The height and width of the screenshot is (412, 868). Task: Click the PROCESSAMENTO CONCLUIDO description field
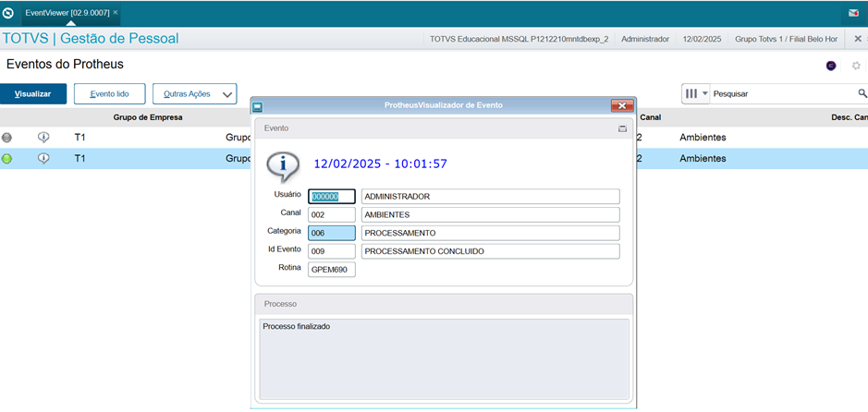[491, 251]
